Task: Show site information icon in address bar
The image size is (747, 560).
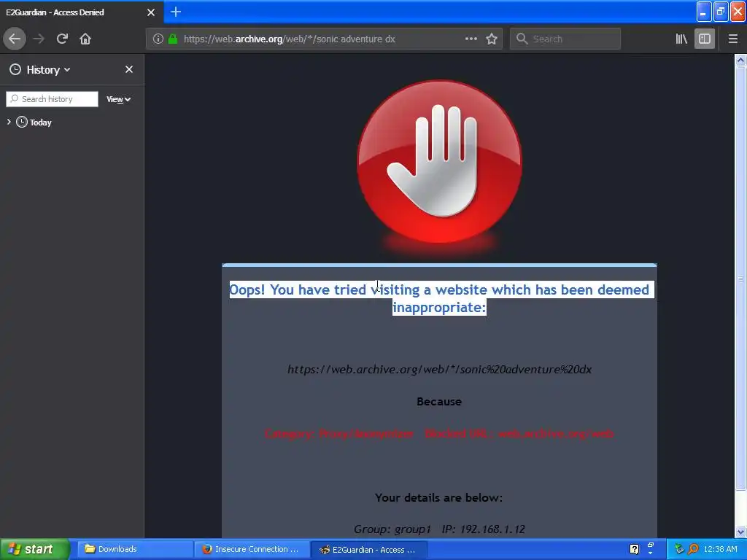Action: click(x=158, y=39)
